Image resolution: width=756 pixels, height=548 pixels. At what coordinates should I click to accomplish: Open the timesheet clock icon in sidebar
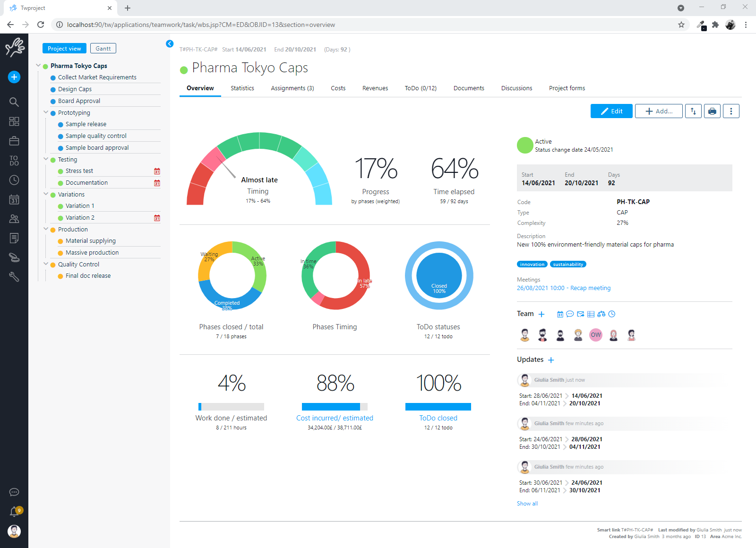click(x=14, y=180)
